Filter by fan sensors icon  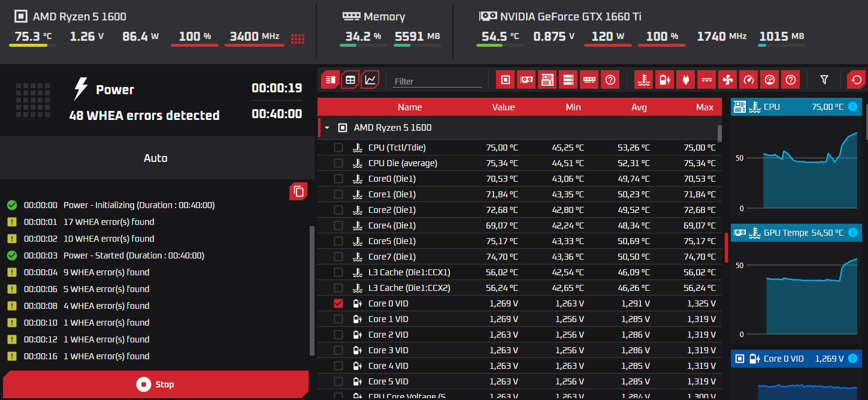pos(727,79)
